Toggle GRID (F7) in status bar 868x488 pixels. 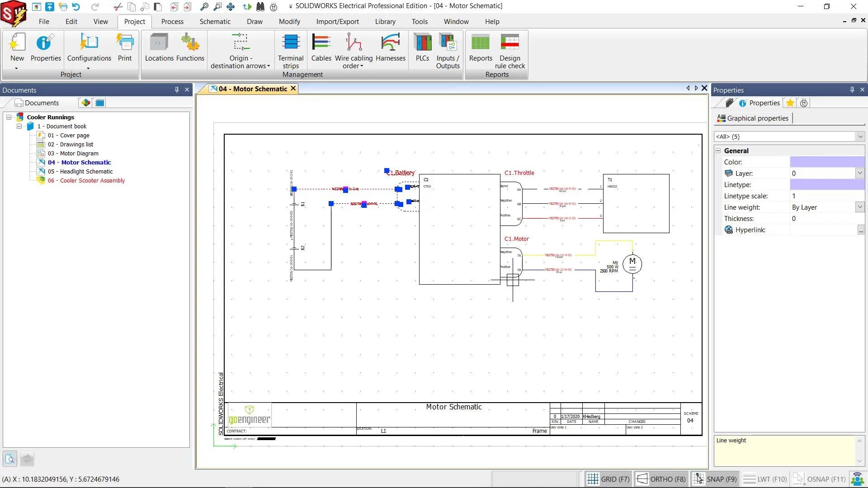pyautogui.click(x=608, y=479)
